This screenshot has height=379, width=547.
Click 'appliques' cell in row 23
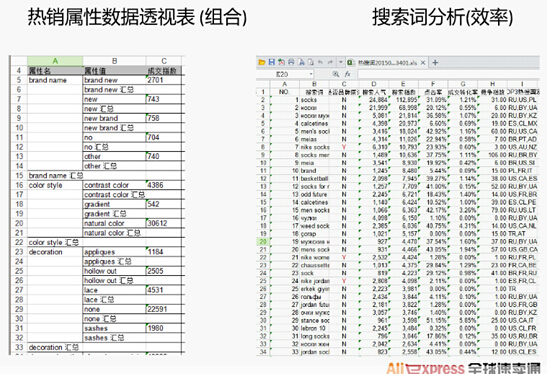click(114, 252)
